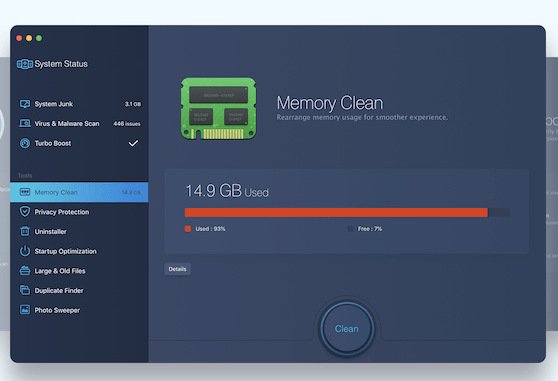Open the System Junk section

click(79, 104)
